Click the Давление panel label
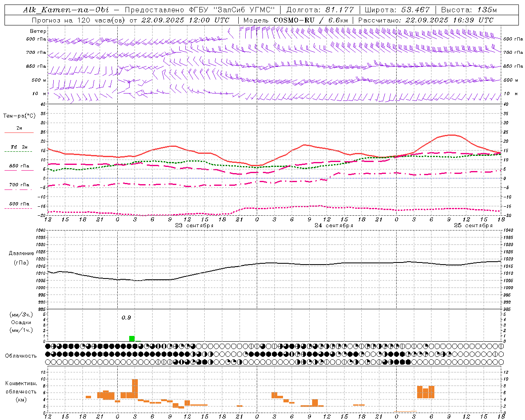This screenshot has height=420, width=525. pos(21,253)
